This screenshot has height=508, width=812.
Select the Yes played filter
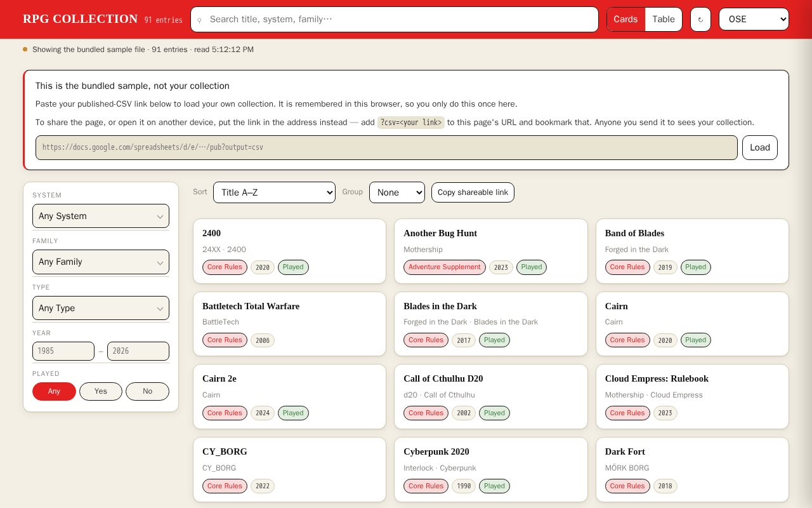coord(101,391)
